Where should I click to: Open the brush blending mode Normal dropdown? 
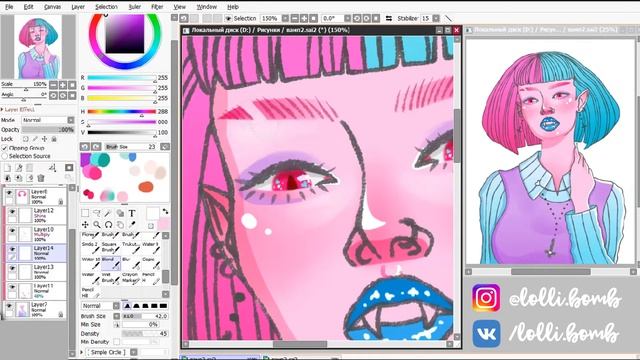click(116, 306)
